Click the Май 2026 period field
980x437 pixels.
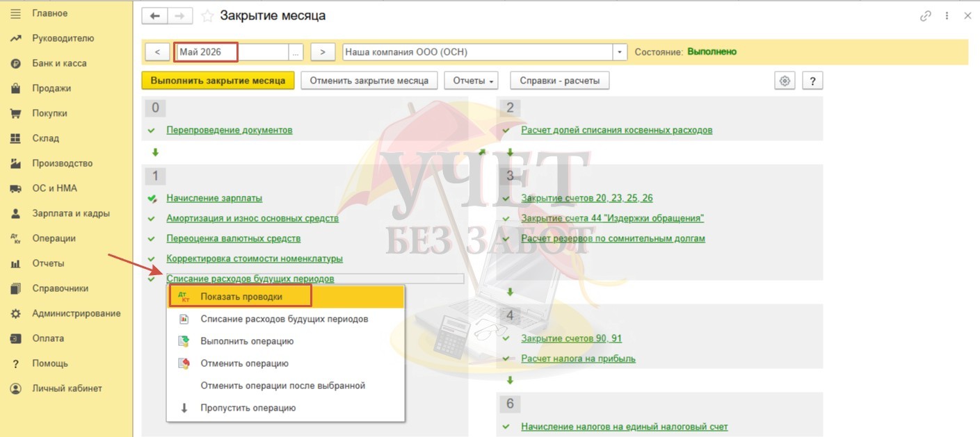pos(207,52)
